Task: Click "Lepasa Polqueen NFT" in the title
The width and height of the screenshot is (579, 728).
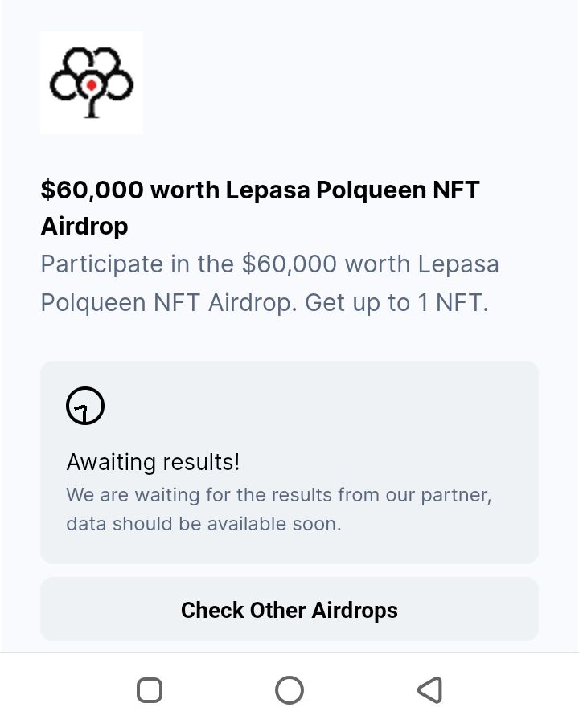Action: pos(352,190)
